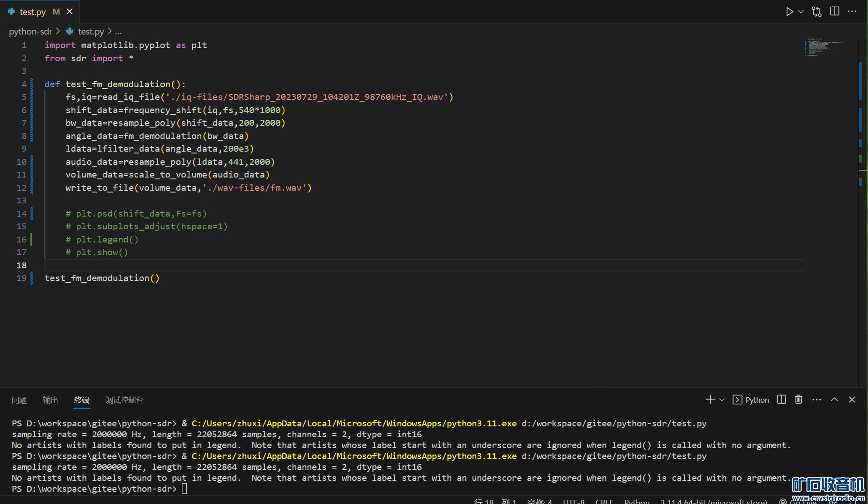Switch to the 问题 problems tab
This screenshot has width=868, height=504.
pos(19,400)
